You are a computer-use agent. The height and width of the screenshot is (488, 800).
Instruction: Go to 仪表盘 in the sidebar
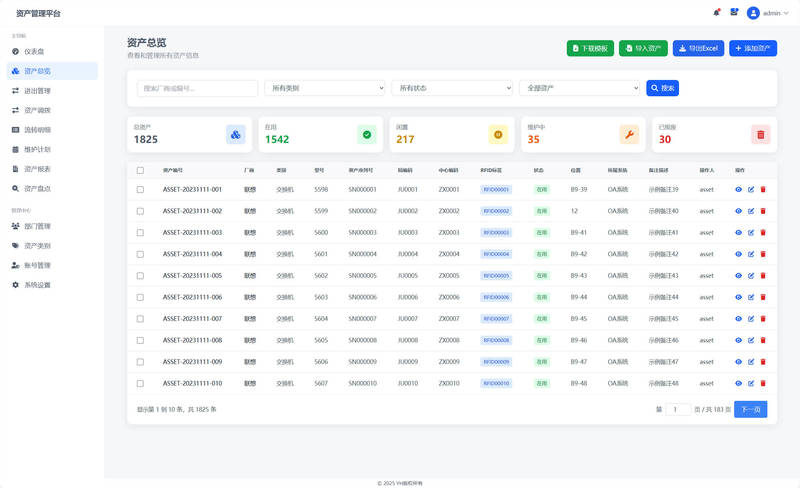(x=34, y=51)
